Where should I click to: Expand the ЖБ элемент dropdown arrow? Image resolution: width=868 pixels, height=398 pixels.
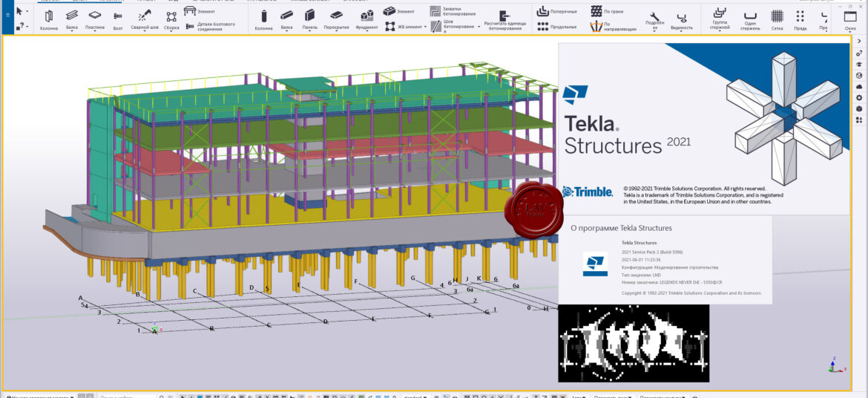[x=425, y=27]
